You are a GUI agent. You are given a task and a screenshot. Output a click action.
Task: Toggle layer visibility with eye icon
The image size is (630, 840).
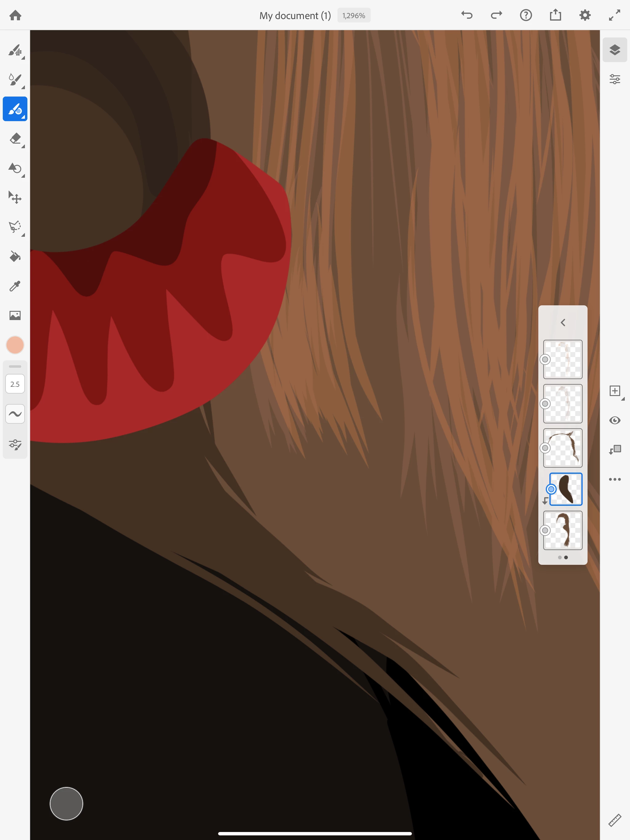(614, 420)
